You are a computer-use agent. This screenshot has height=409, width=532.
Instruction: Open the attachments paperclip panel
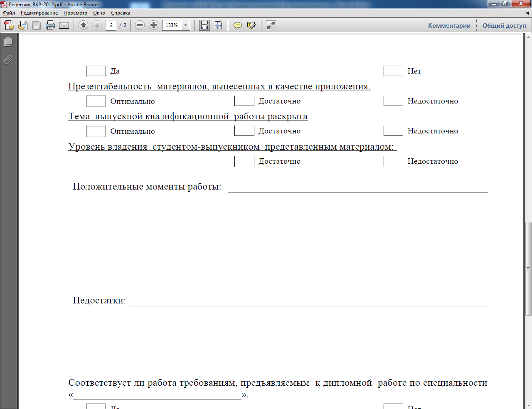pyautogui.click(x=8, y=60)
